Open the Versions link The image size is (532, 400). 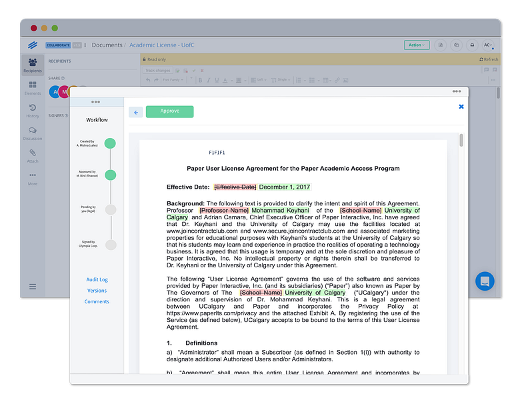pos(97,291)
